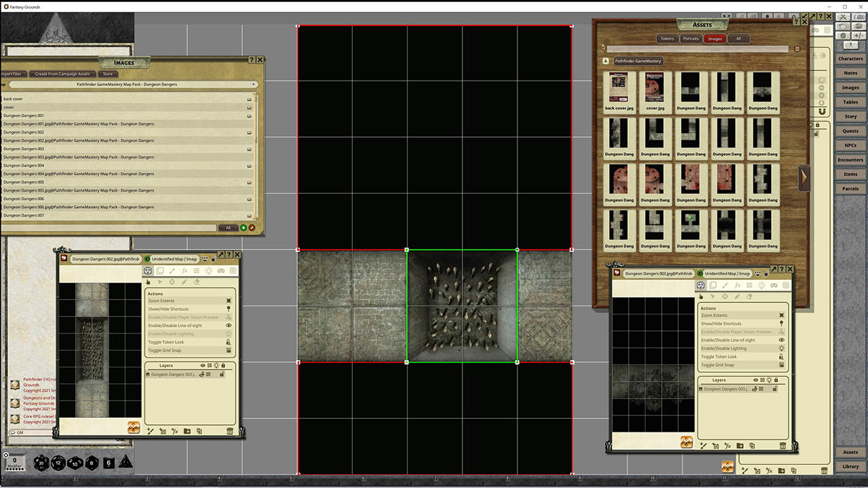The height and width of the screenshot is (488, 868).
Task: Add folder layer in Dungeon Dangers 003 window
Action: [740, 445]
